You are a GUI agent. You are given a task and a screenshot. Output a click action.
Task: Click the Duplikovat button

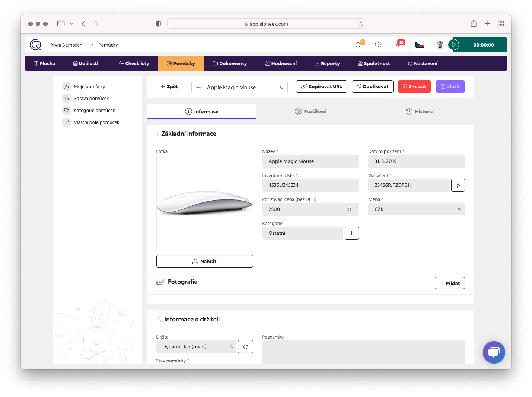[x=373, y=86]
